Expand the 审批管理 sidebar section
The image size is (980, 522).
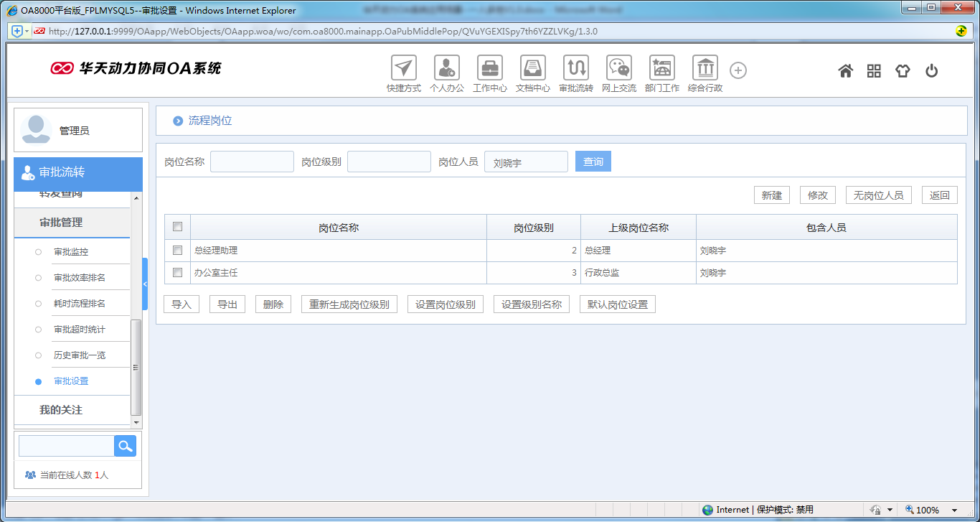[x=61, y=223]
